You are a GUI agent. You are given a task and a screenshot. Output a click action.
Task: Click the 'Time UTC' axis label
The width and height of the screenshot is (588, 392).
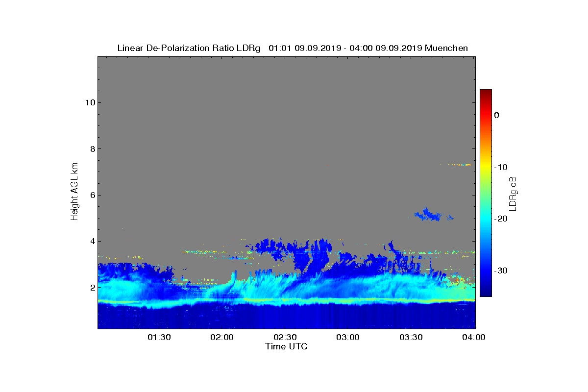click(x=287, y=346)
